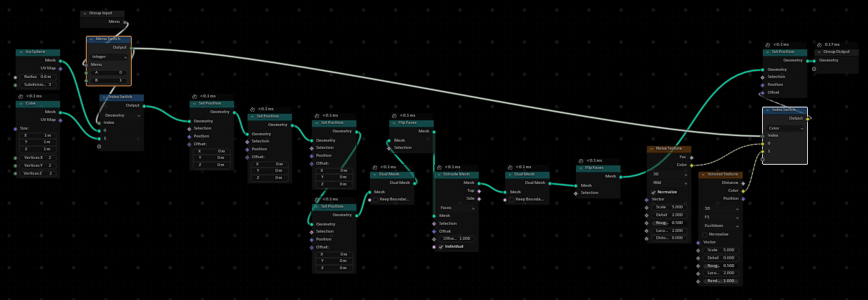Open the Integer type dropdown in Menu Switch
Viewport: 868px width, 300px height.
coord(109,57)
